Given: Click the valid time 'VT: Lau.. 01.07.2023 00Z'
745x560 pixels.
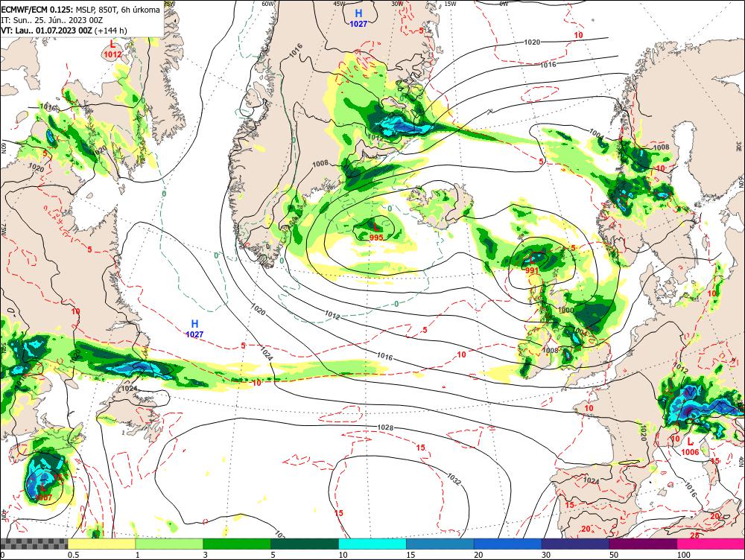Looking at the screenshot, I should pyautogui.click(x=46, y=31).
